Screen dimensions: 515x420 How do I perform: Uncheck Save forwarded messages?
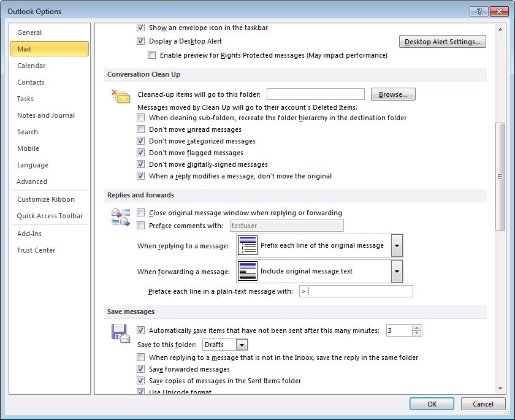[x=140, y=369]
